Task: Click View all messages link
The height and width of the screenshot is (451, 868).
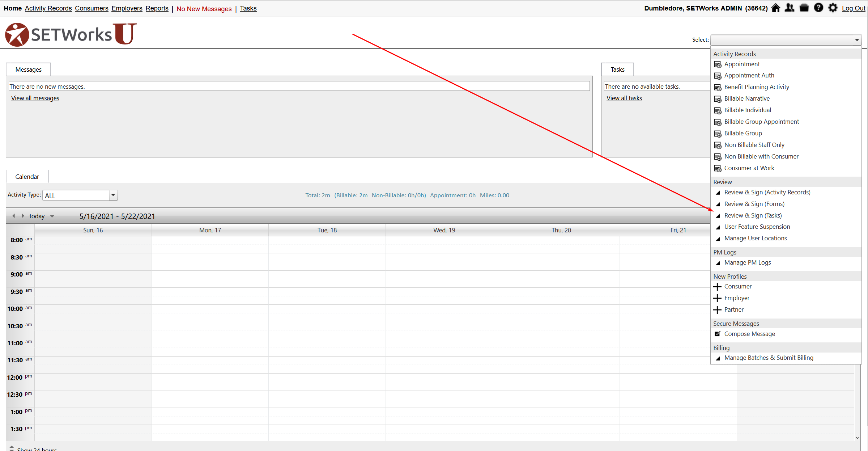Action: 35,98
